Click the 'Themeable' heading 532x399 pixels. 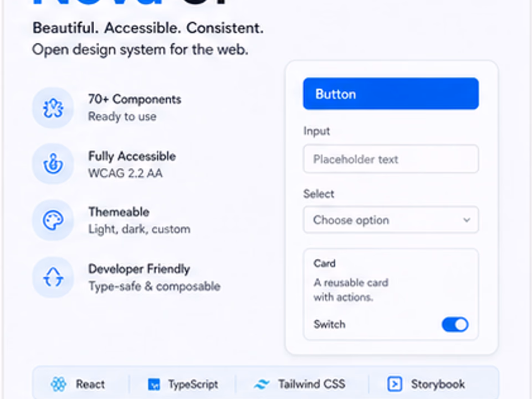coord(119,212)
